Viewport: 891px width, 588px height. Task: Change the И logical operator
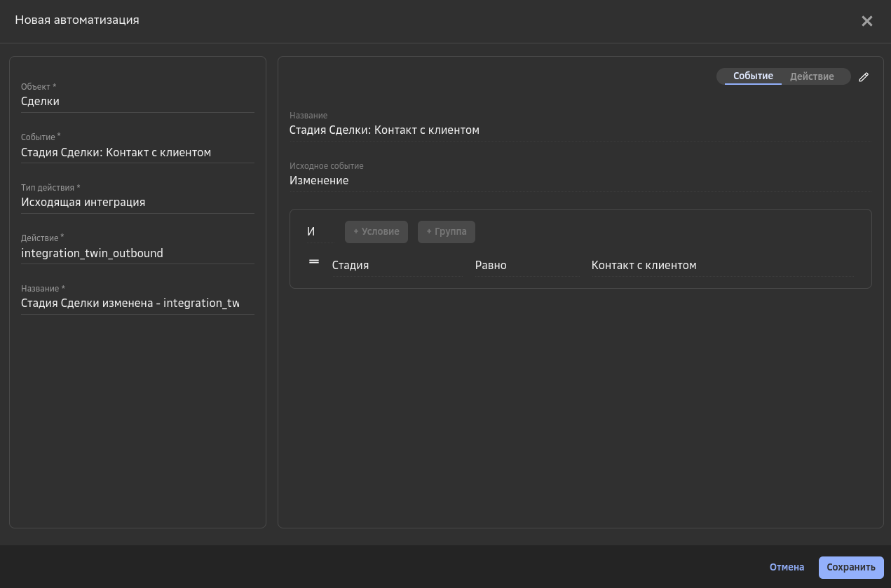(320, 232)
